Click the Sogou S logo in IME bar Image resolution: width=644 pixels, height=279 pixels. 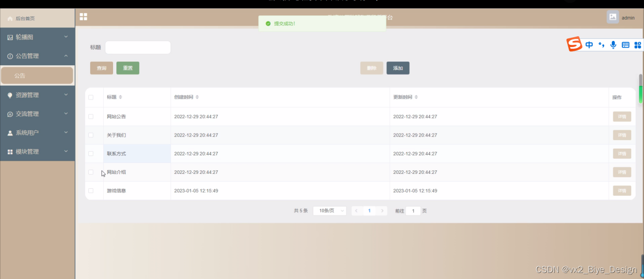tap(574, 44)
